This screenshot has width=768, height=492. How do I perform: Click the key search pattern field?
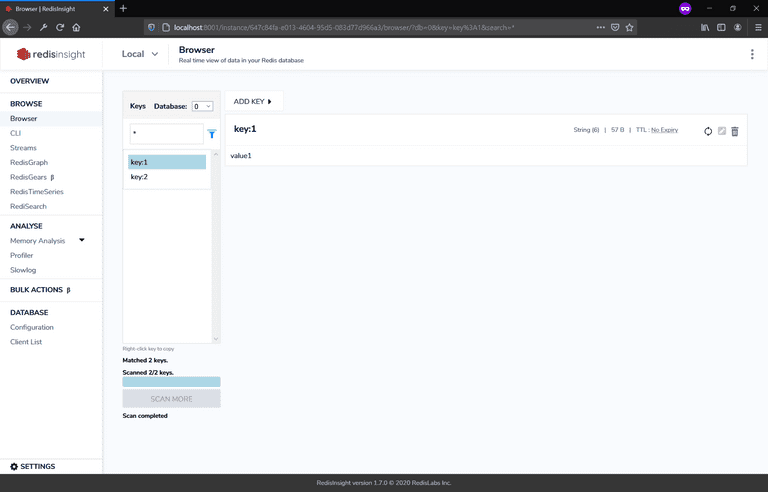[166, 134]
